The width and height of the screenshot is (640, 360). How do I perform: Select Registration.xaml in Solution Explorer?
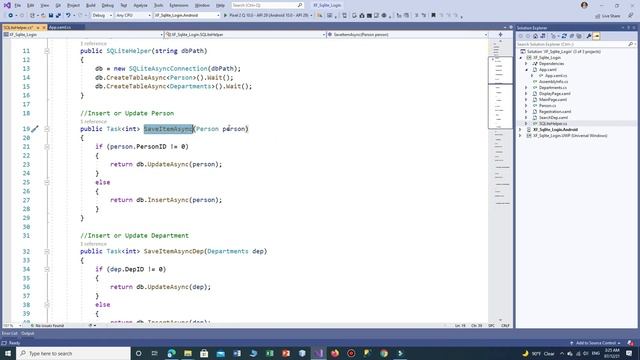click(x=555, y=111)
